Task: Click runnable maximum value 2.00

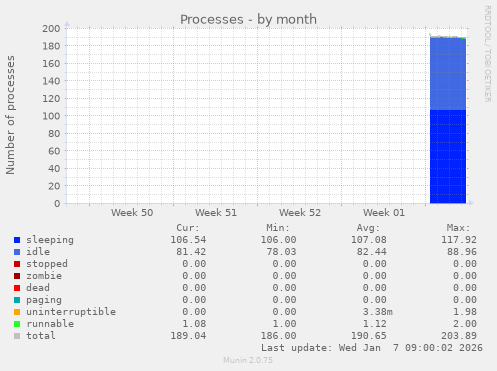Action: [465, 324]
